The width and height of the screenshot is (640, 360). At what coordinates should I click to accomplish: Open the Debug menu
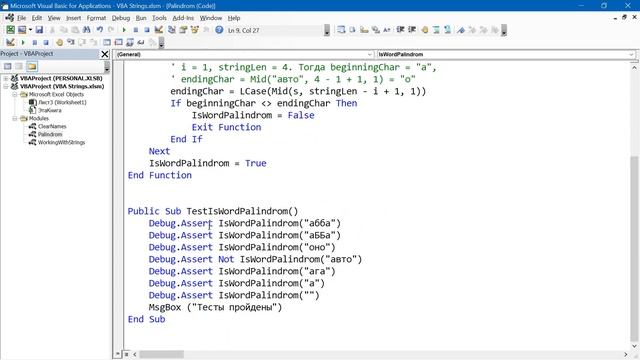coord(121,18)
